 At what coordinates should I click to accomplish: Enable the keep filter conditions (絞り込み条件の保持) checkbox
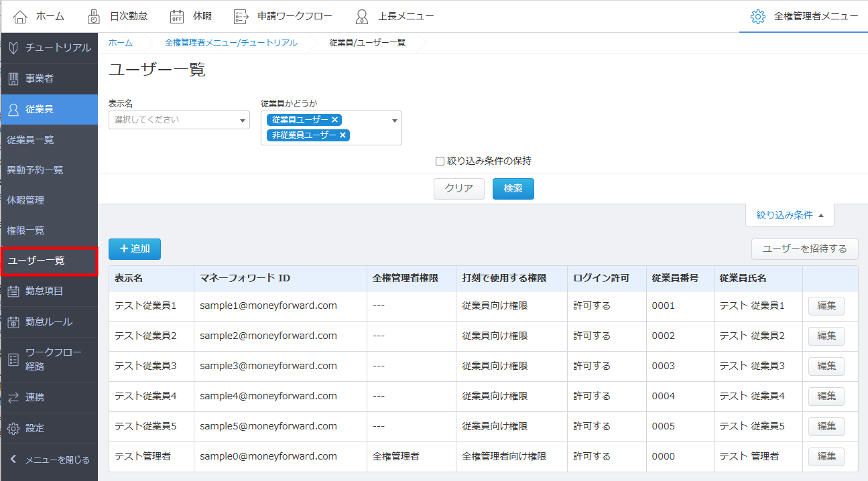coord(440,161)
